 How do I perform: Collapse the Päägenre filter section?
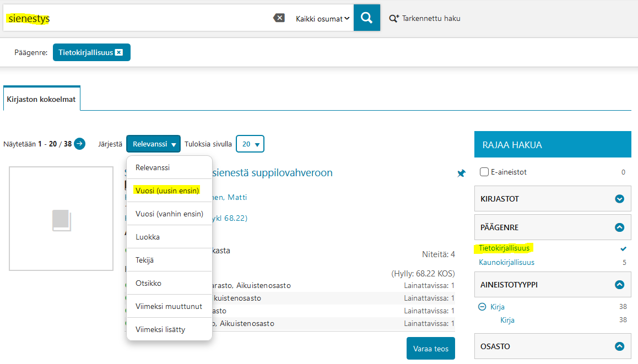click(619, 227)
